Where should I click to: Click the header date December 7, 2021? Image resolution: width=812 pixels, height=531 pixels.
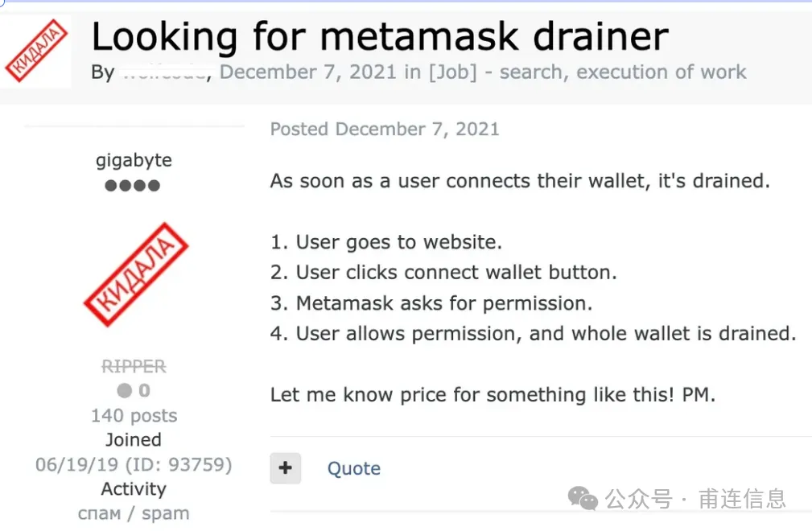tap(308, 72)
